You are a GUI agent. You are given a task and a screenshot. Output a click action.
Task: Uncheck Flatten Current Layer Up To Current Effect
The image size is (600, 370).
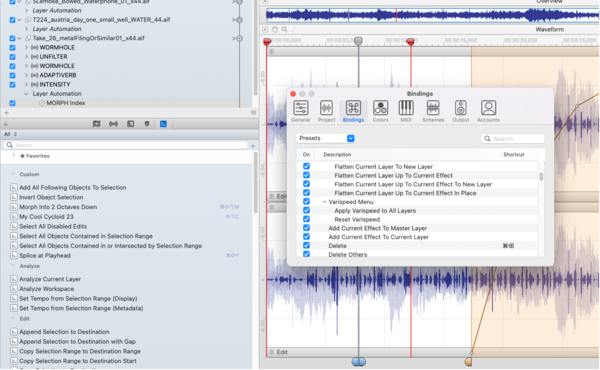click(x=307, y=175)
